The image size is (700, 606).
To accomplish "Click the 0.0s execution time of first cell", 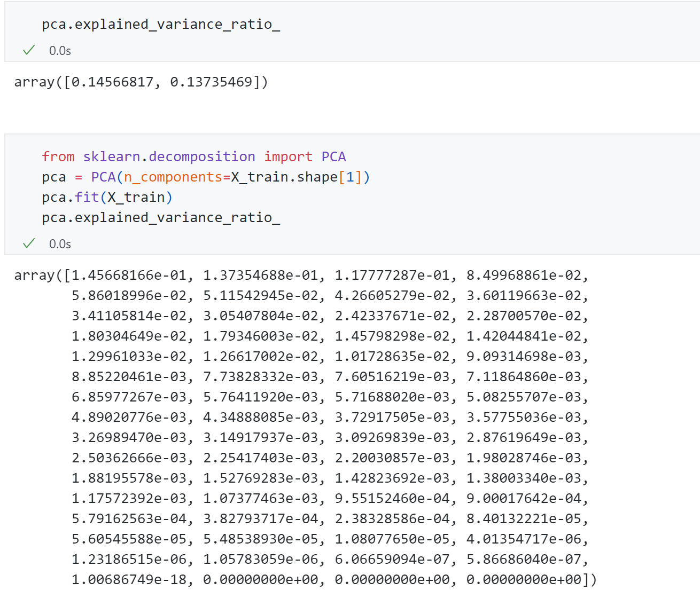I will 60,51.
